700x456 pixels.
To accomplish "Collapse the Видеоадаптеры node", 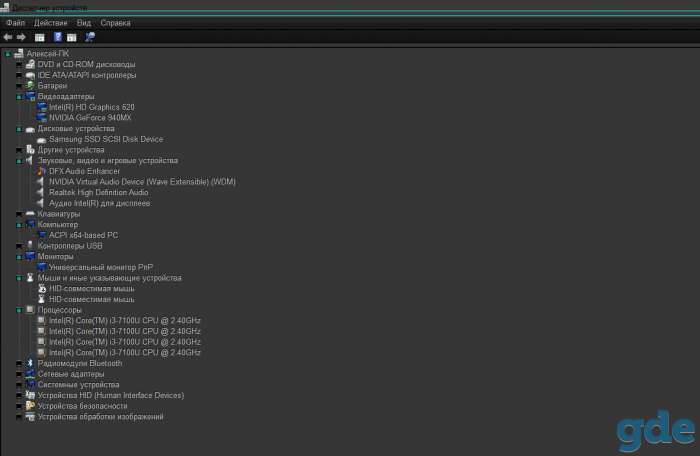I will (x=19, y=97).
